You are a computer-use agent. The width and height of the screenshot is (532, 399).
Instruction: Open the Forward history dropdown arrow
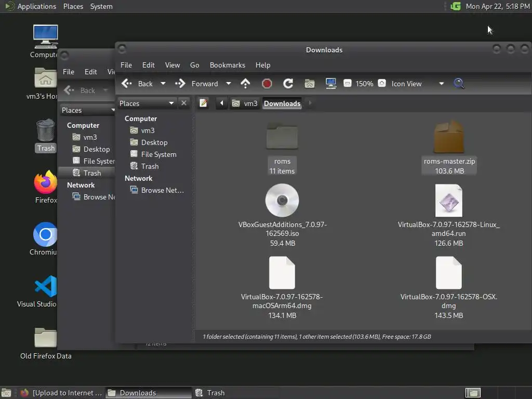point(229,84)
